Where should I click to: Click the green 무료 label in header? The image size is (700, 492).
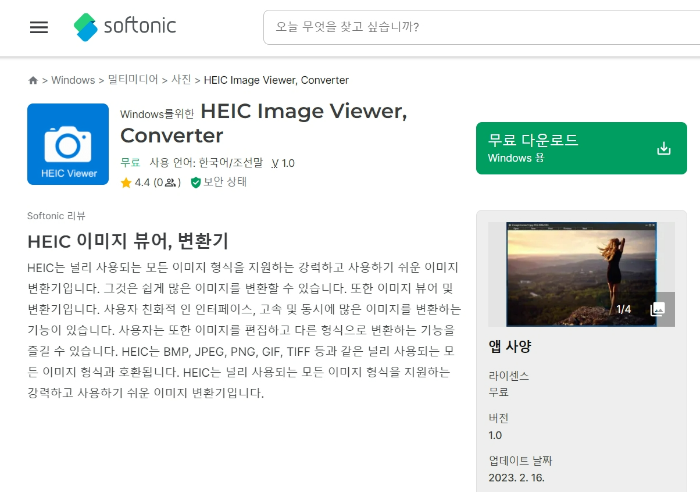(130, 163)
